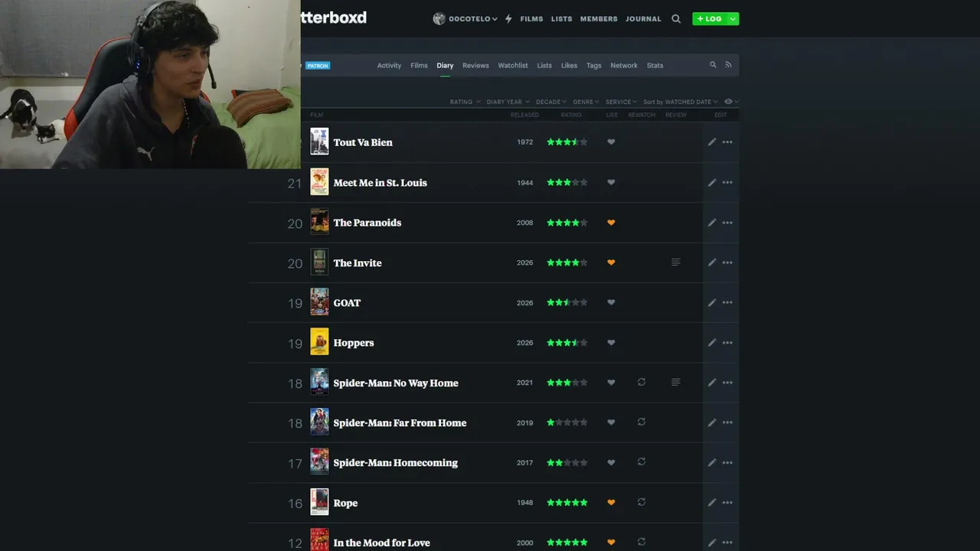This screenshot has height=551, width=980.
Task: Open JOURNAL in the main navigation
Action: coord(643,19)
